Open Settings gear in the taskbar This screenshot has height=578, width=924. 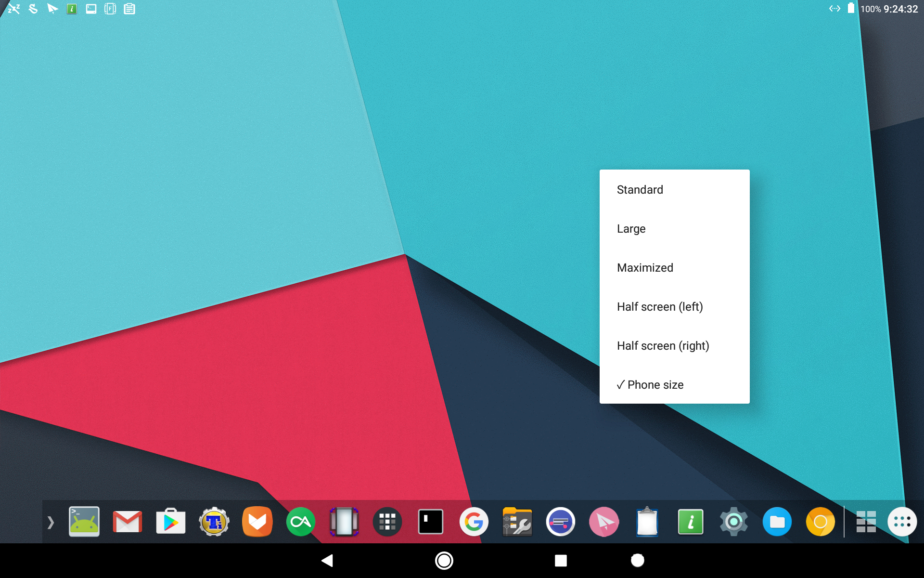coord(733,522)
